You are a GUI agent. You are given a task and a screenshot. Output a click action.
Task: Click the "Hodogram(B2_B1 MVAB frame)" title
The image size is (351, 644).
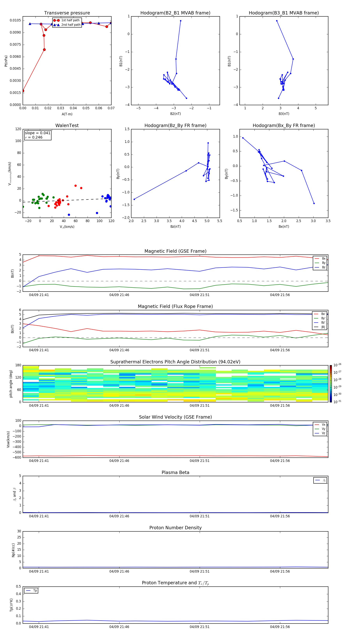click(175, 13)
